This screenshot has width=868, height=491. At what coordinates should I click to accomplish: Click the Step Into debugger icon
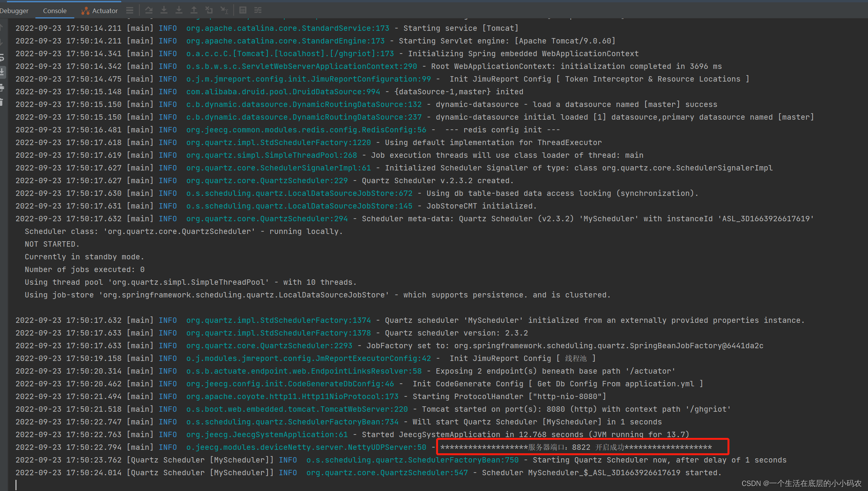164,10
